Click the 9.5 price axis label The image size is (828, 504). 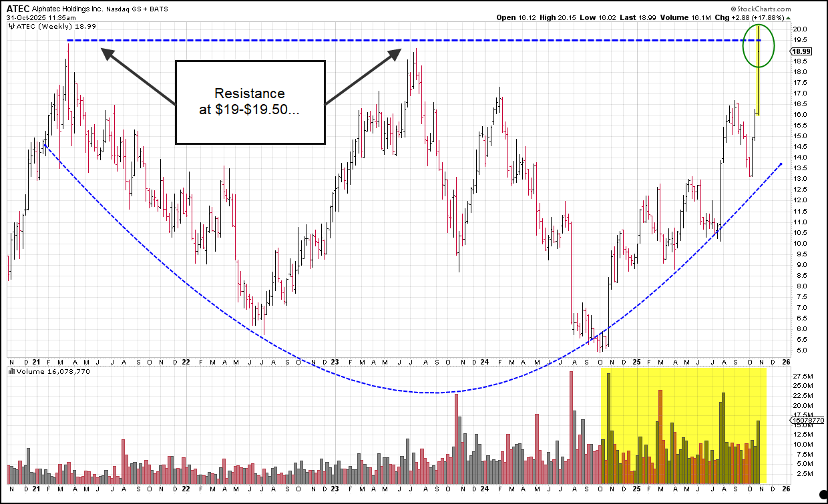click(801, 254)
